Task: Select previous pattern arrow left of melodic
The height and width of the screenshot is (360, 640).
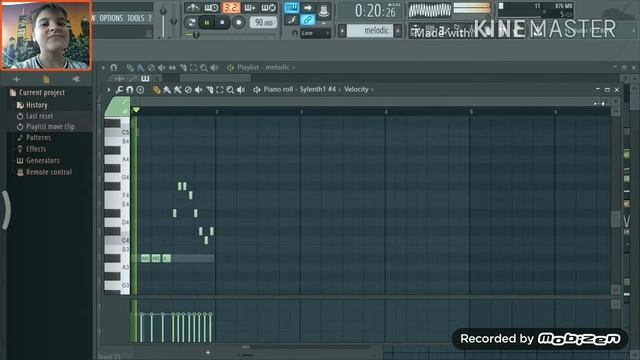Action: pos(342,31)
